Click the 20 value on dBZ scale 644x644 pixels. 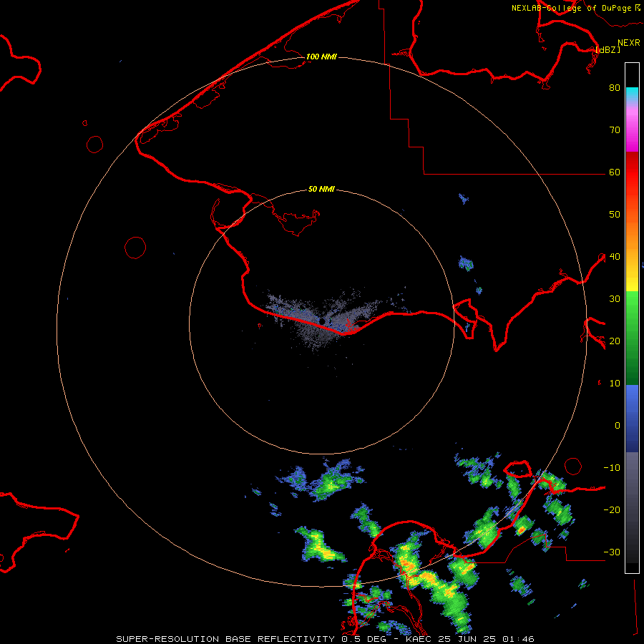pos(615,341)
